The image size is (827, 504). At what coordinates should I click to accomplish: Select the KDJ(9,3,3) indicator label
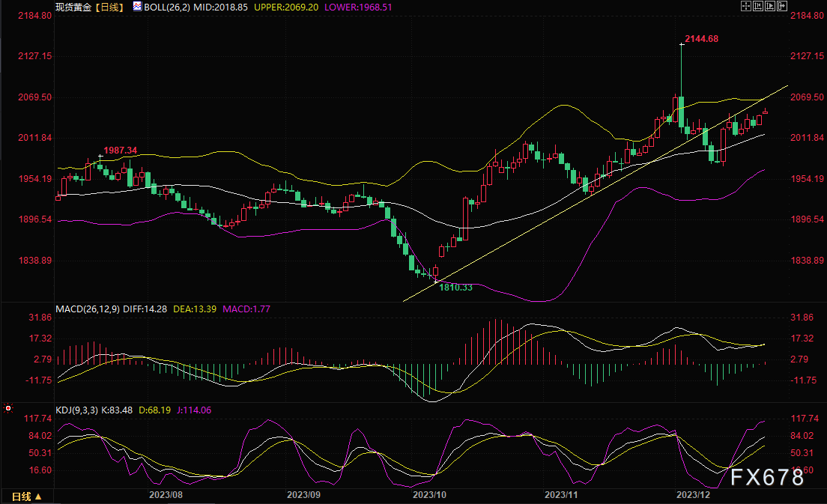(x=76, y=410)
